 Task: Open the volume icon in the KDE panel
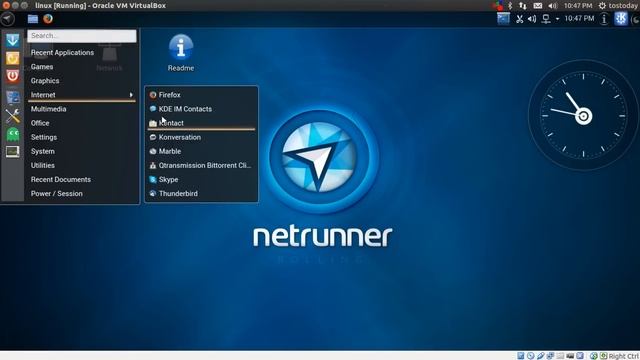click(532, 19)
